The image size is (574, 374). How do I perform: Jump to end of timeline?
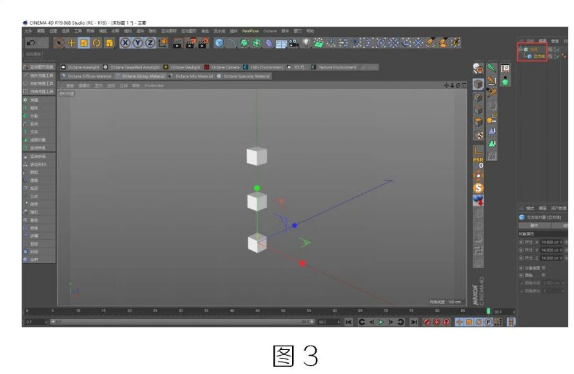tap(414, 322)
